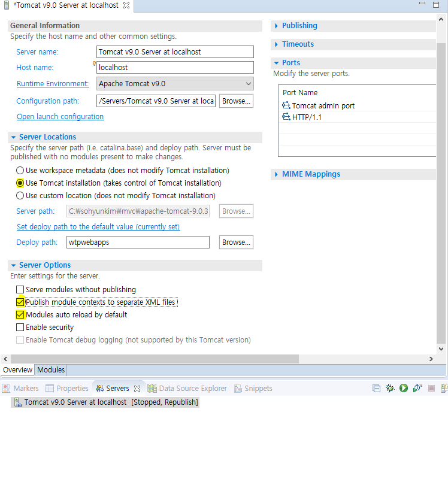Click Set deploy path to default value link
Viewport: 448px width, 482px height.
98,226
